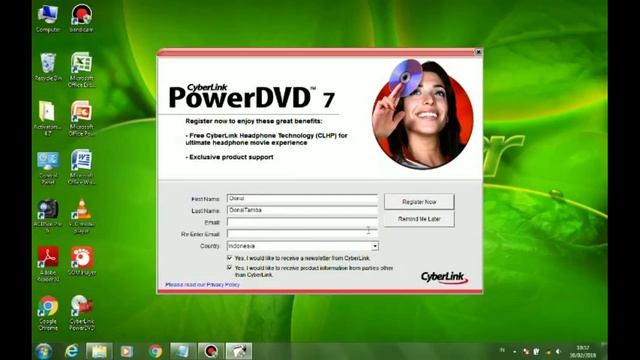
Task: Open the Activators folder on the desktop
Action: pos(48,118)
